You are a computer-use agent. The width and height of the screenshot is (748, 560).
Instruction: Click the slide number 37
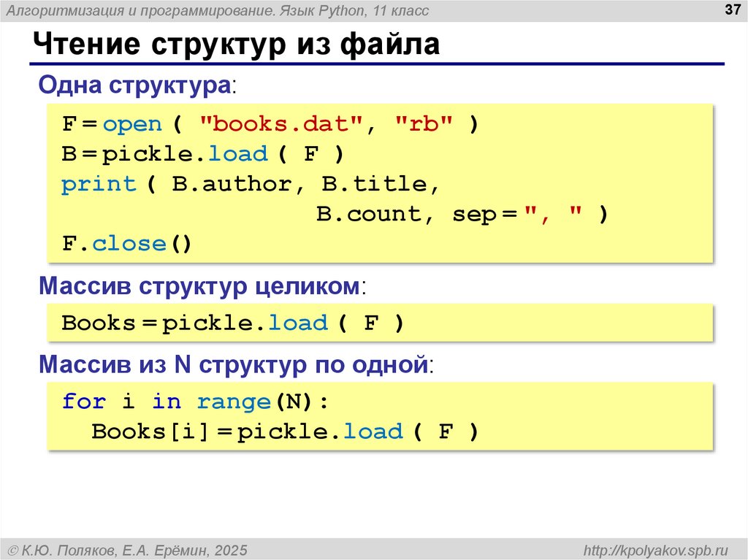(x=732, y=9)
